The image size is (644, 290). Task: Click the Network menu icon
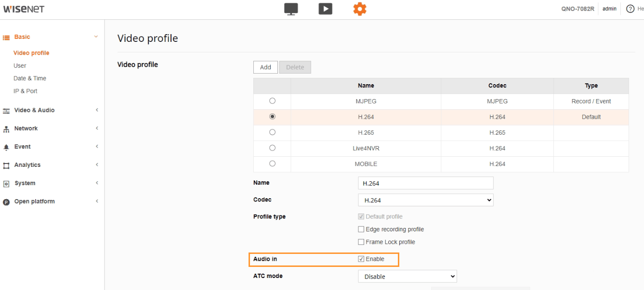(x=6, y=129)
